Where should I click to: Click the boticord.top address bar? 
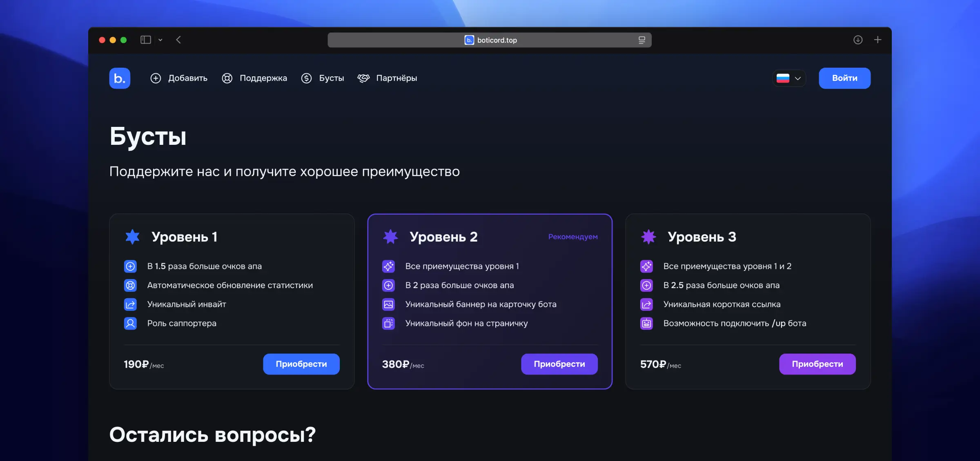(x=489, y=40)
